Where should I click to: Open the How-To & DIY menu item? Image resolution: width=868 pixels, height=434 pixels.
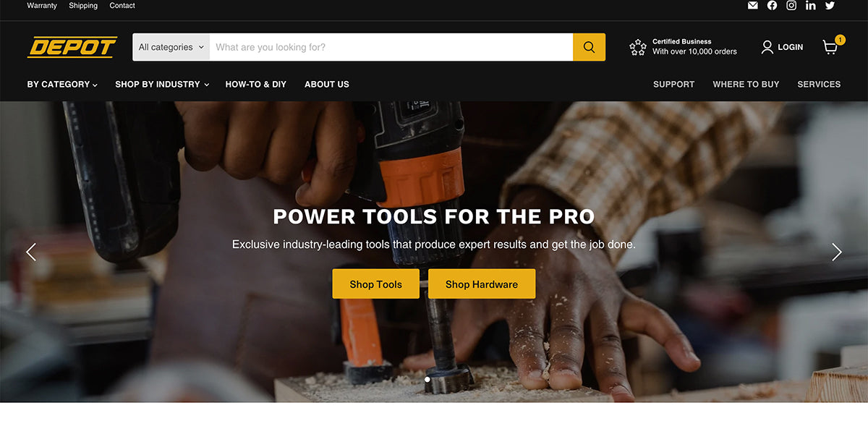pyautogui.click(x=256, y=85)
